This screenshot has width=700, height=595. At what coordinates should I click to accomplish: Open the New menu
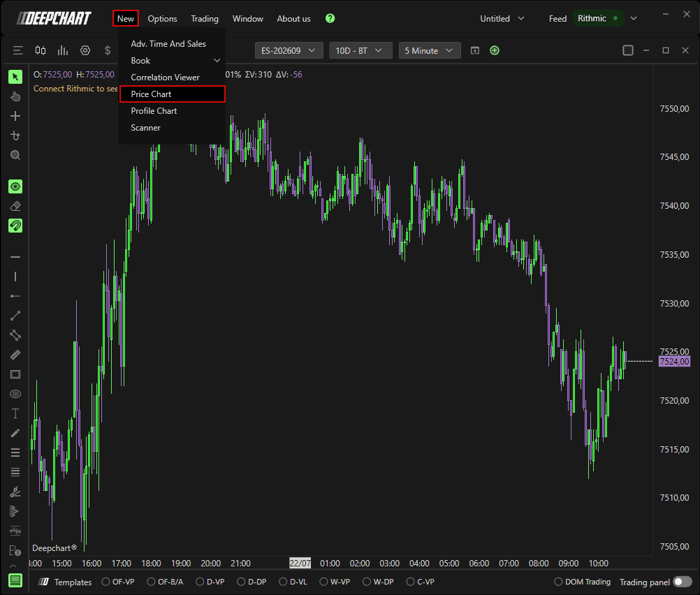126,18
